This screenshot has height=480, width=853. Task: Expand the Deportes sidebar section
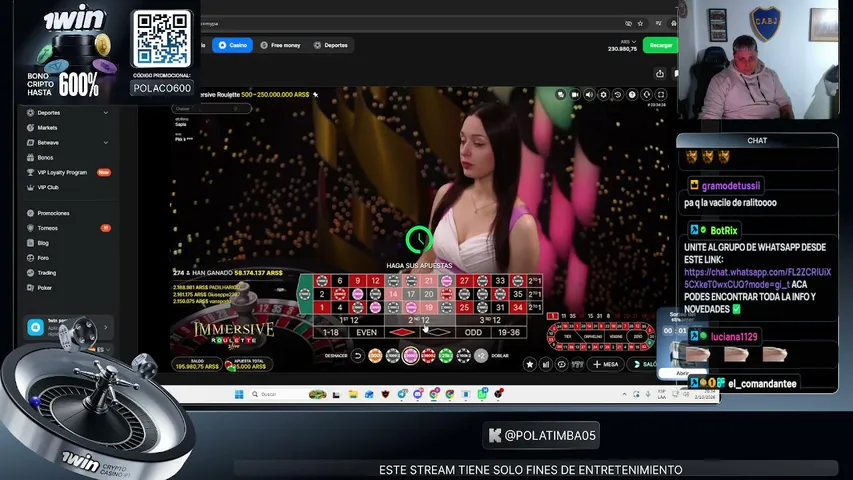[x=68, y=113]
